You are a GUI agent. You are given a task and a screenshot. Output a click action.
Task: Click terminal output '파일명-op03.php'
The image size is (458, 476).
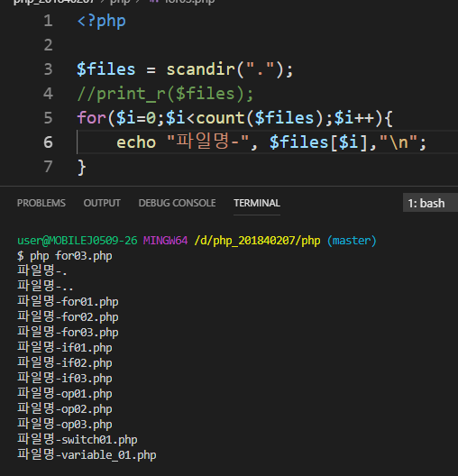coord(65,424)
